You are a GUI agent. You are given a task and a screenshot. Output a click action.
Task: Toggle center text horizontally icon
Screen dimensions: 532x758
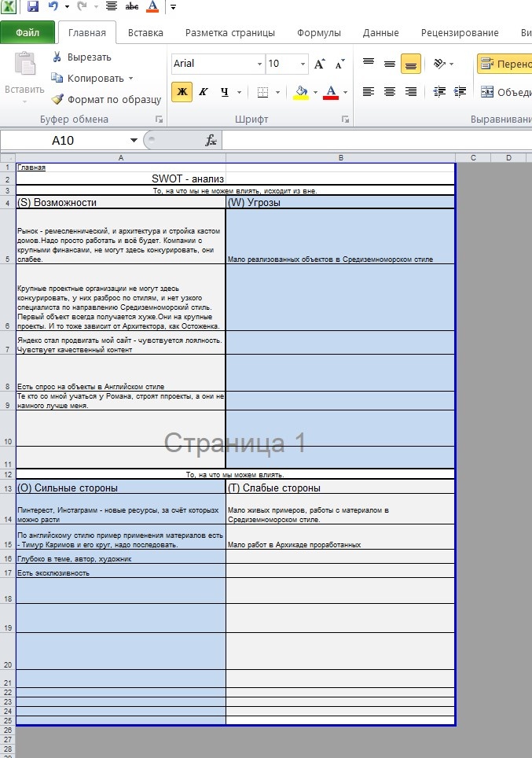tap(390, 92)
